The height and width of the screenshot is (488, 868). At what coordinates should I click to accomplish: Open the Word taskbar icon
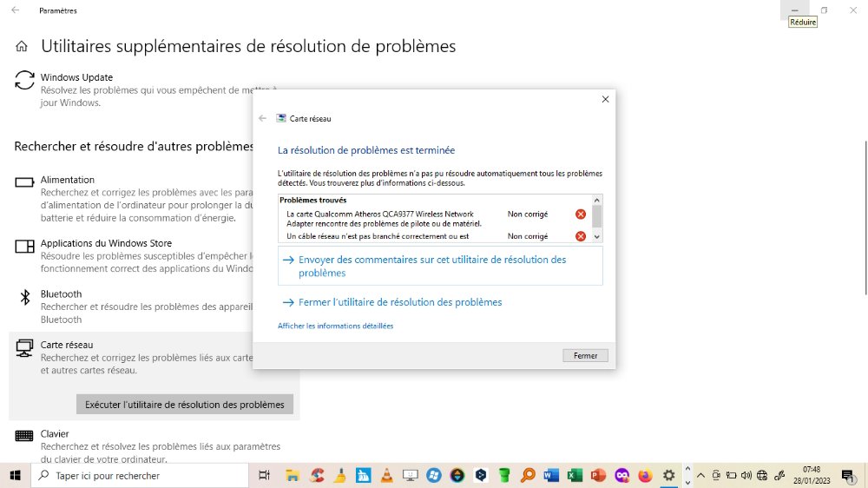click(x=551, y=475)
